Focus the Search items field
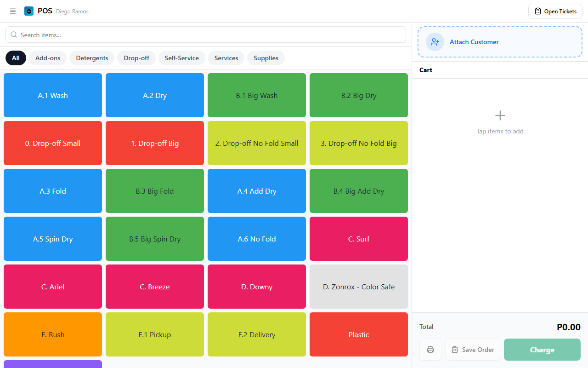Viewport: 588px width, 368px height. pos(207,35)
